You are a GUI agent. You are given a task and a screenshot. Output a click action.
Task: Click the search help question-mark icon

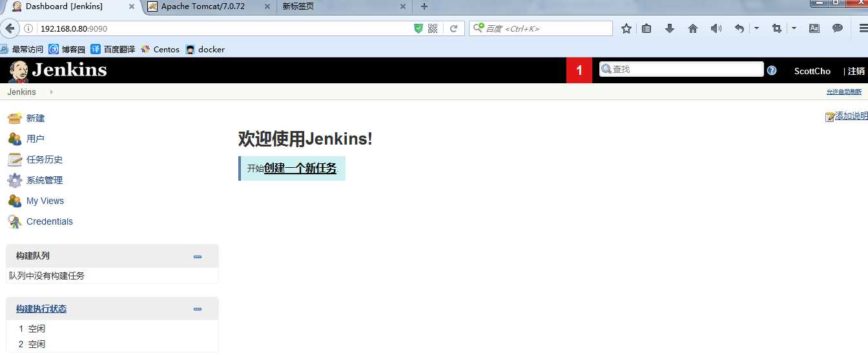click(772, 70)
